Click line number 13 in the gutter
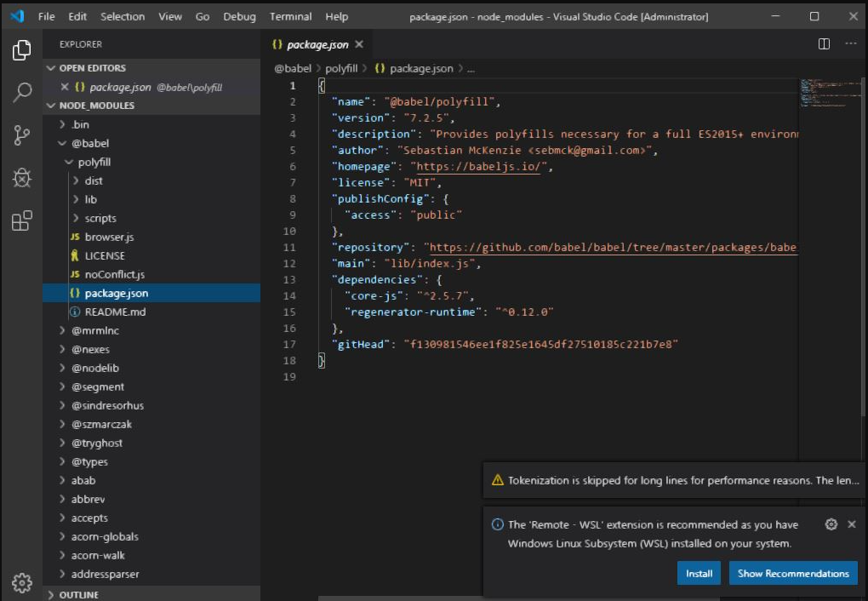The image size is (868, 601). tap(289, 280)
